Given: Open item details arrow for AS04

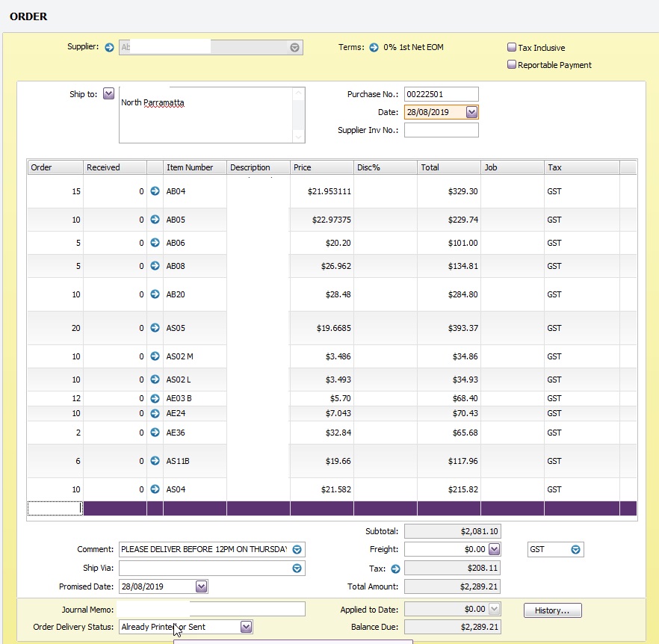Looking at the screenshot, I should click(155, 489).
